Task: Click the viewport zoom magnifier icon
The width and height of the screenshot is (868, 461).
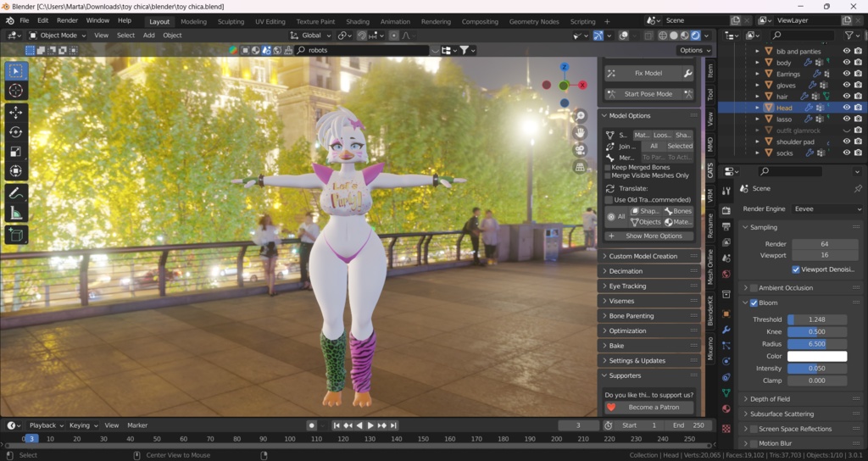Action: pos(580,116)
